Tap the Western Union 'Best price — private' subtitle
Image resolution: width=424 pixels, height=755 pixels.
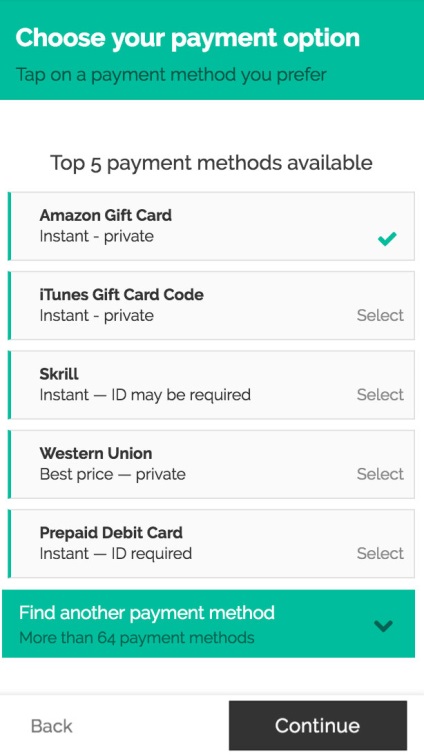pos(113,474)
